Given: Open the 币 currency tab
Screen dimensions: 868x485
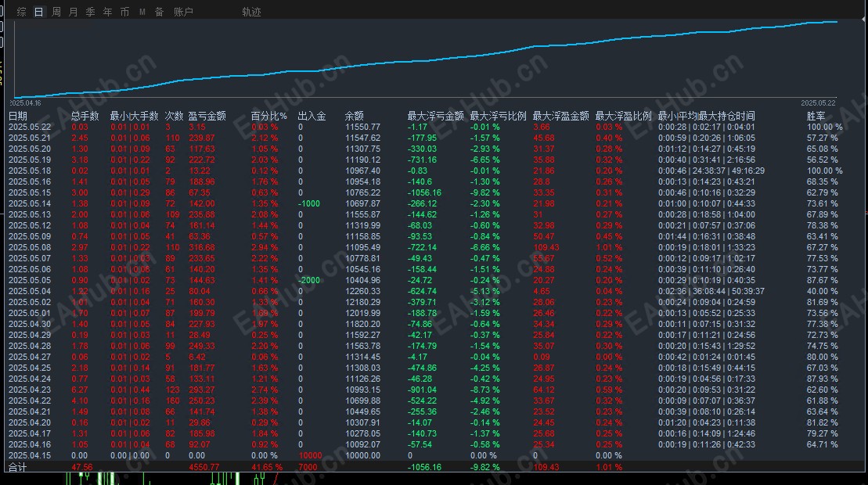Looking at the screenshot, I should coord(124,12).
